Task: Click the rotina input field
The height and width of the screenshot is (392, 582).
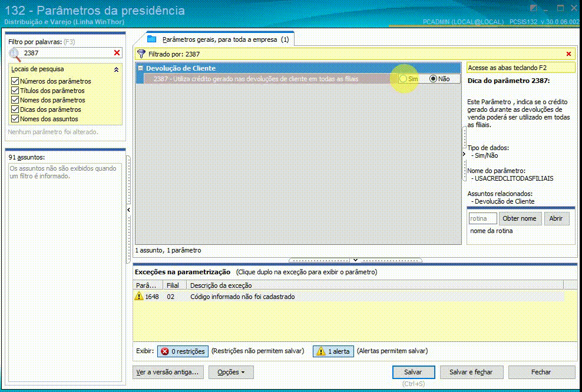Action: (482, 218)
